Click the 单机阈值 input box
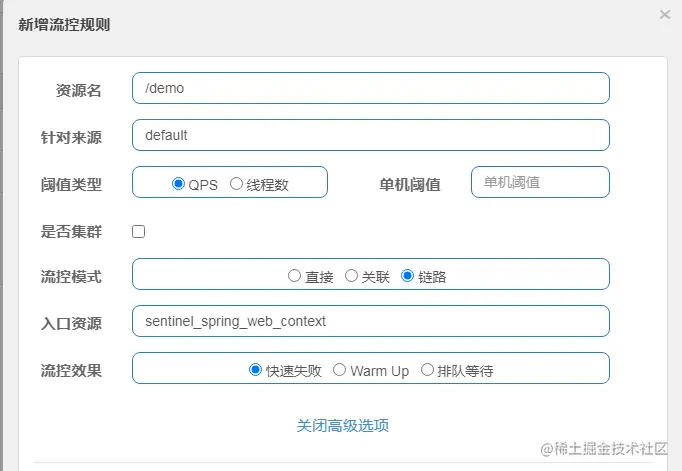The image size is (682, 471). [540, 182]
